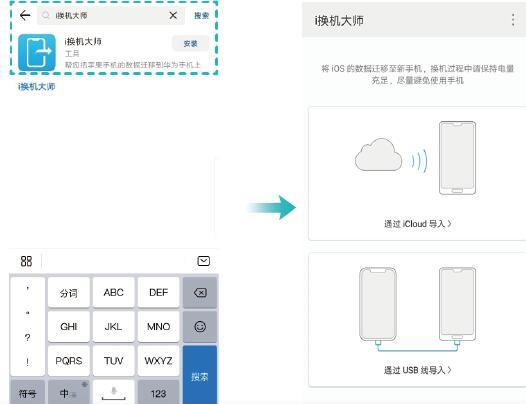Collapse the keyboard with the down-arrow icon

pos(204,261)
